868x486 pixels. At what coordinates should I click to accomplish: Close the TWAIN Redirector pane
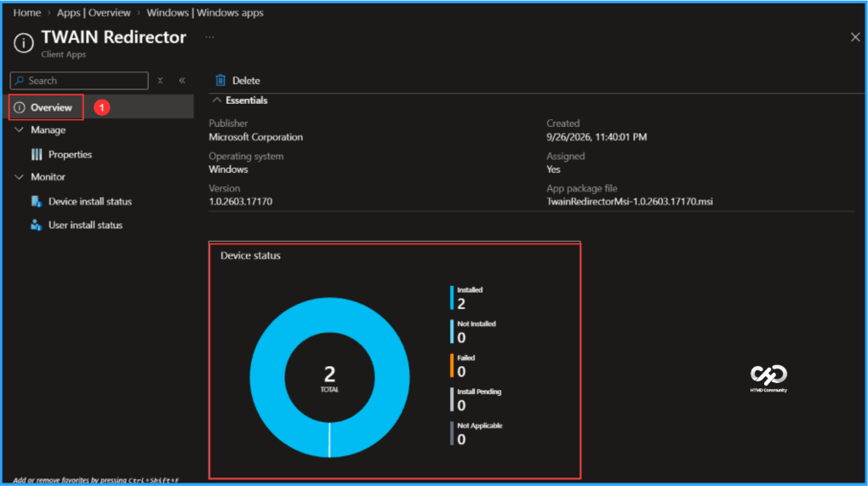pos(854,37)
